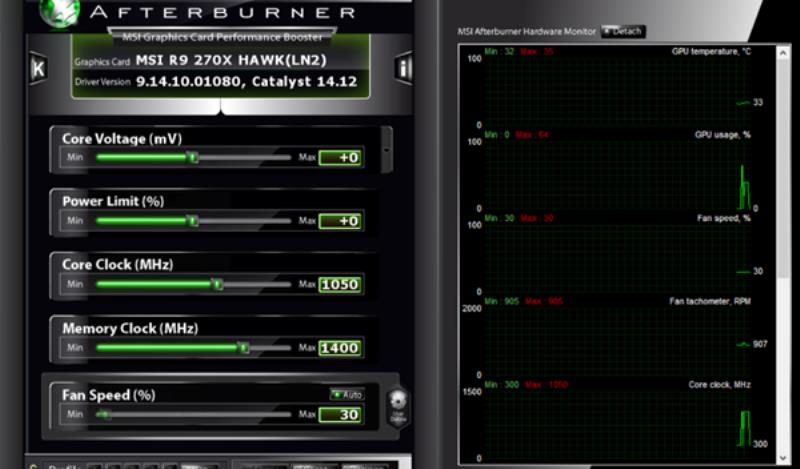Click the GPU temperature current value 33
This screenshot has height=469, width=800.
pos(758,102)
